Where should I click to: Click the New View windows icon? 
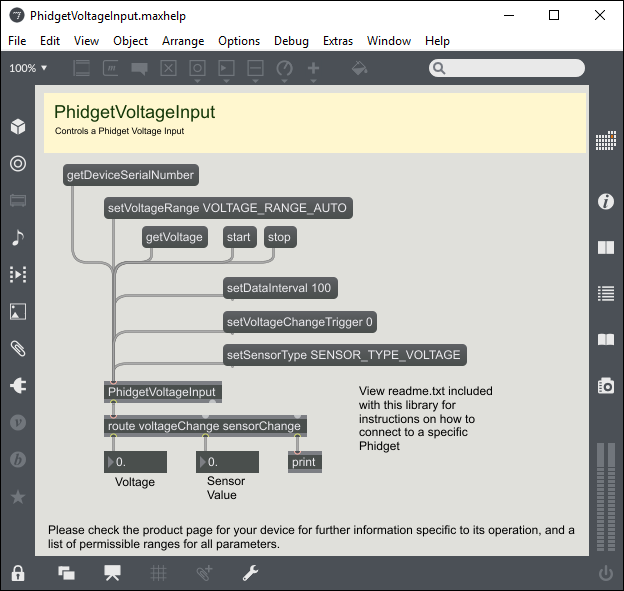tap(66, 573)
